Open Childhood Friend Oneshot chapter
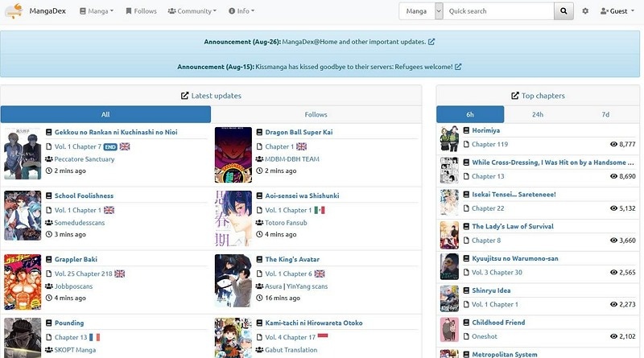The height and width of the screenshot is (358, 644). coord(485,336)
